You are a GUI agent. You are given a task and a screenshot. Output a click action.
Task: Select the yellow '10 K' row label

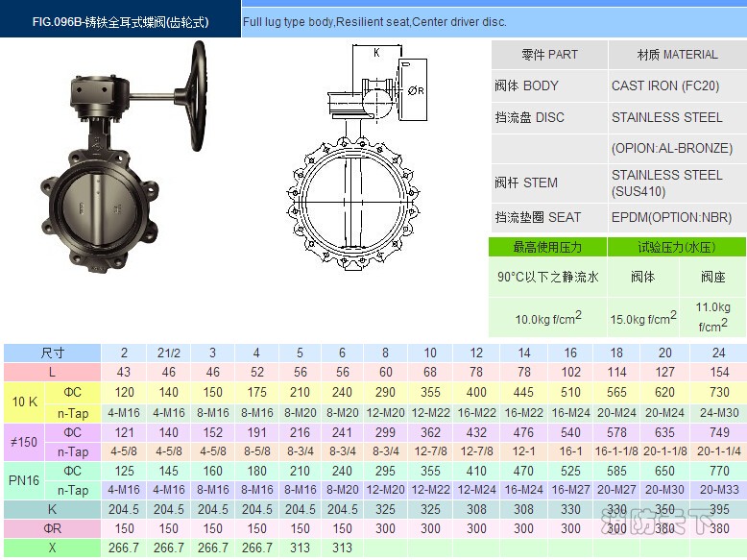click(x=25, y=402)
